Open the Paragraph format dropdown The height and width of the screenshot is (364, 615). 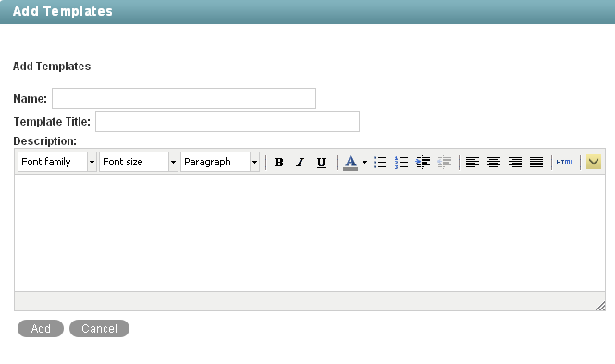220,162
